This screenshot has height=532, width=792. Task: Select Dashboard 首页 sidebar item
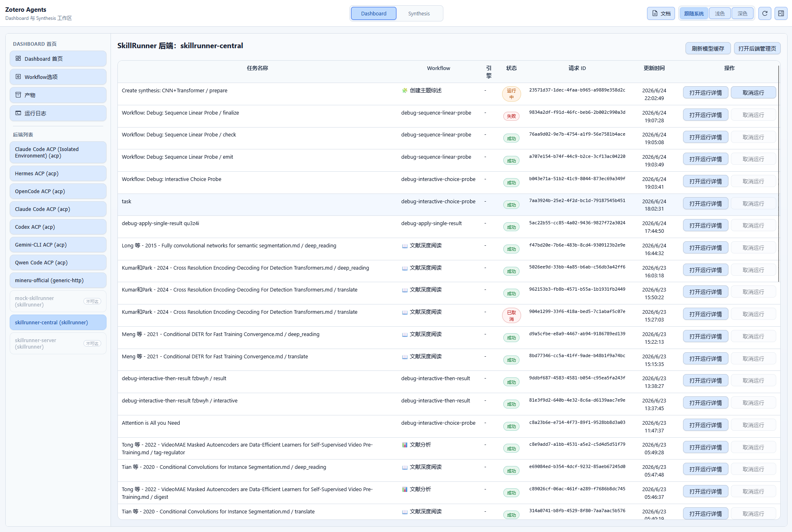click(x=58, y=59)
